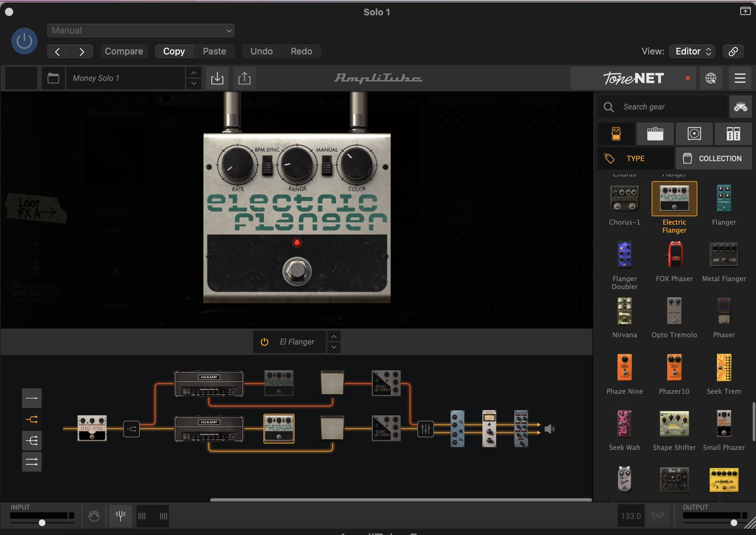The width and height of the screenshot is (756, 535).
Task: Click the Paste button
Action: [214, 51]
